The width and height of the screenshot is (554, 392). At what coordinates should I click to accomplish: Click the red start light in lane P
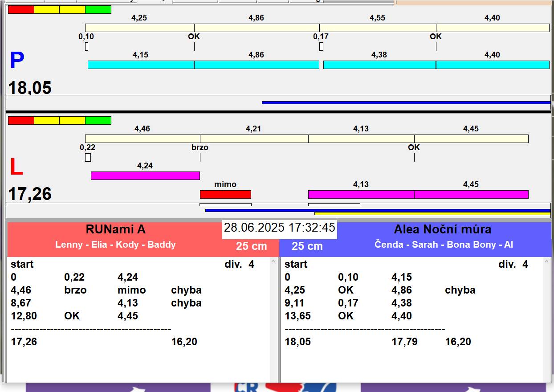[x=21, y=9]
